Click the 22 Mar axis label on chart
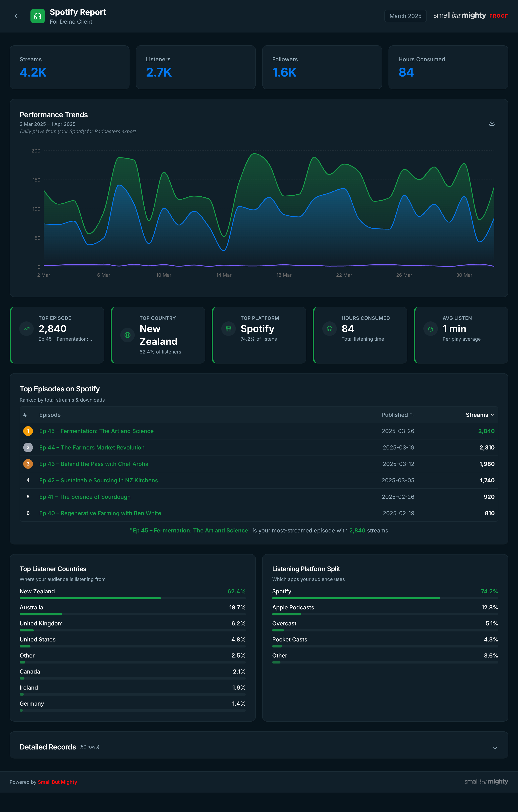 click(344, 275)
